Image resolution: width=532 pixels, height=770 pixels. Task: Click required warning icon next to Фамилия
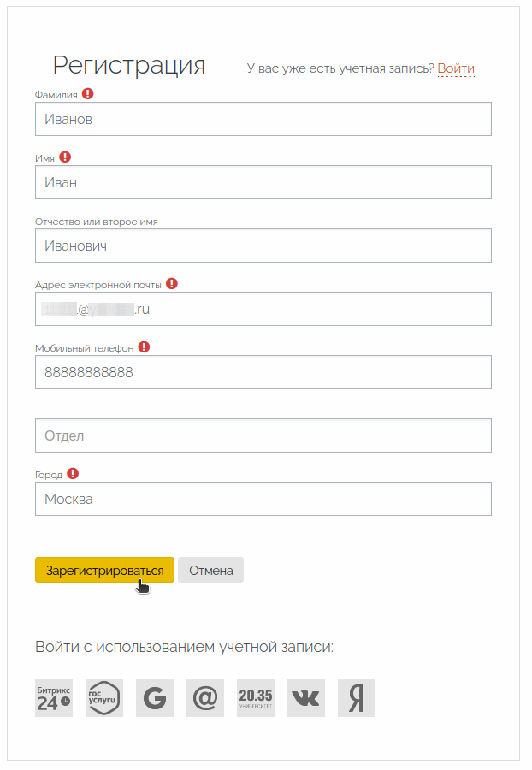pyautogui.click(x=88, y=94)
